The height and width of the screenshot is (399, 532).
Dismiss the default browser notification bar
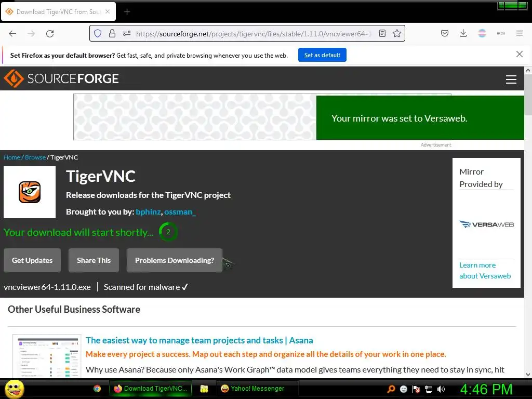pos(519,54)
